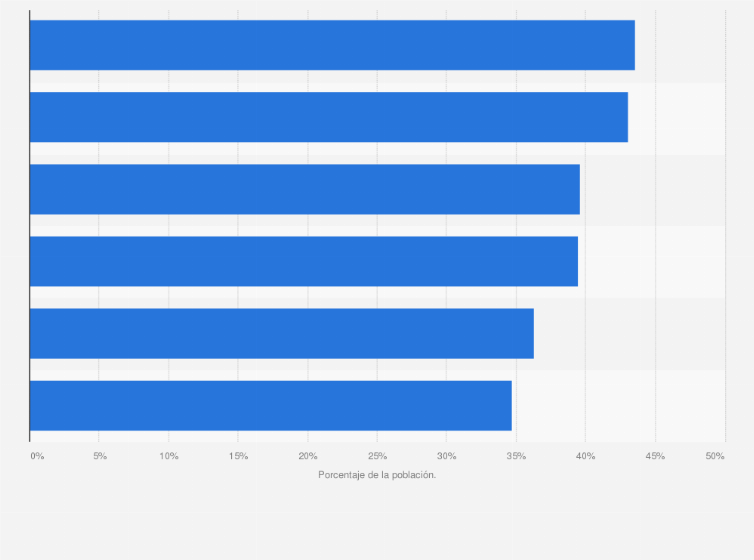Click the 45% axis tick label
The width and height of the screenshot is (754, 560).
(x=655, y=456)
